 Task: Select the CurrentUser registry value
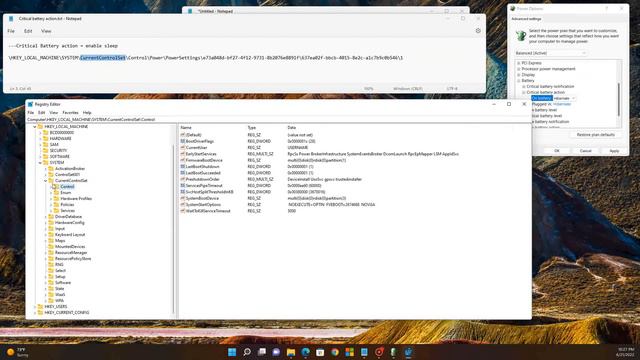click(196, 148)
